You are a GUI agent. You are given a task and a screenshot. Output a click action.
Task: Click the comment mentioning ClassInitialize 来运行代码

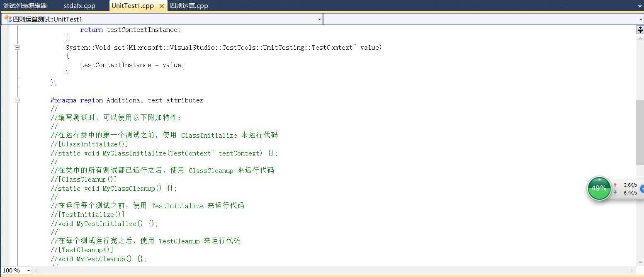pos(164,135)
